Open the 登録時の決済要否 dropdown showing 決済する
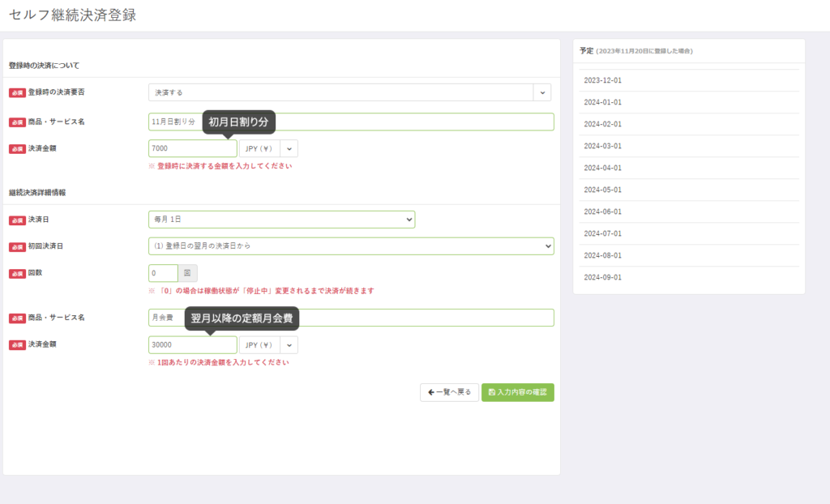 (340, 92)
